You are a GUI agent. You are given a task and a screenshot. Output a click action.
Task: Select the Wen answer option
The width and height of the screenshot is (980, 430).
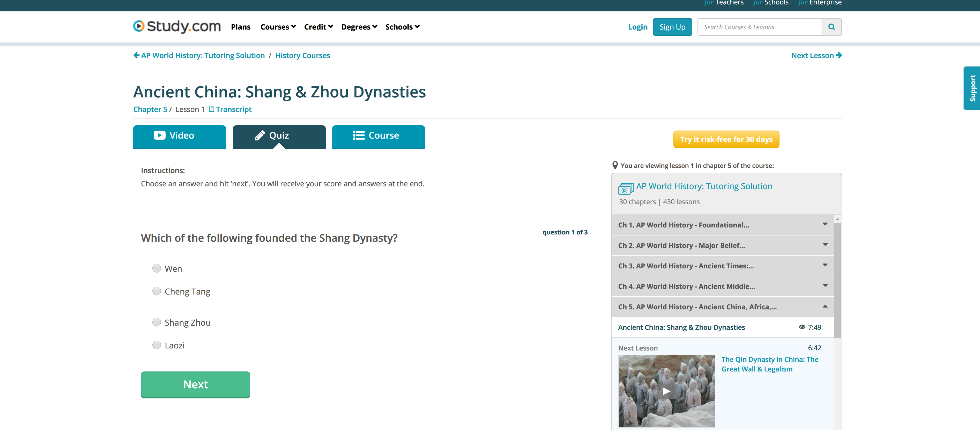tap(156, 268)
